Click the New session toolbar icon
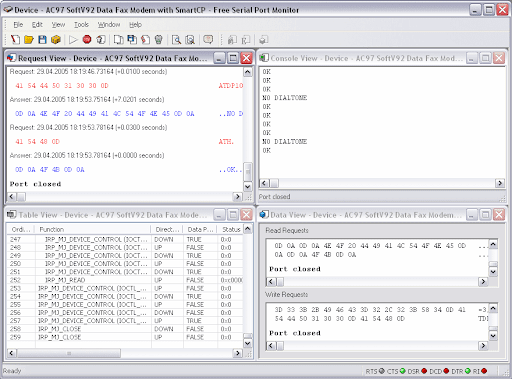Screen dimensions: 512x379 click(15, 40)
